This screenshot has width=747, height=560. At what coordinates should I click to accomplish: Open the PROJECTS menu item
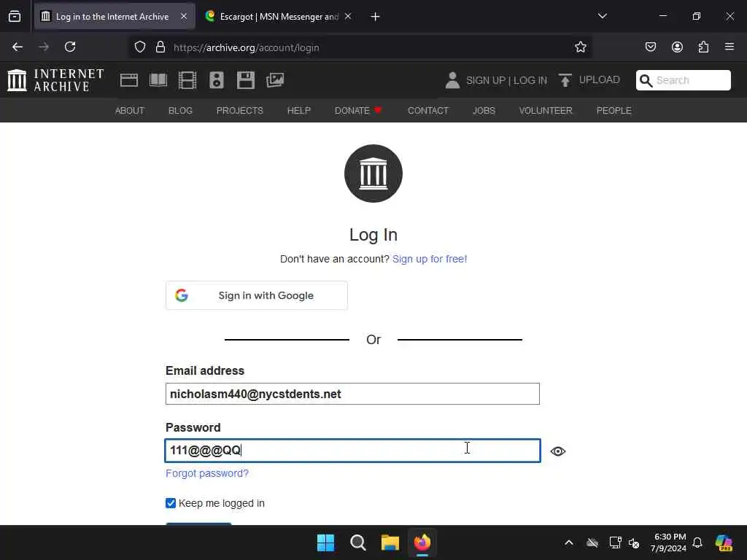(x=239, y=111)
